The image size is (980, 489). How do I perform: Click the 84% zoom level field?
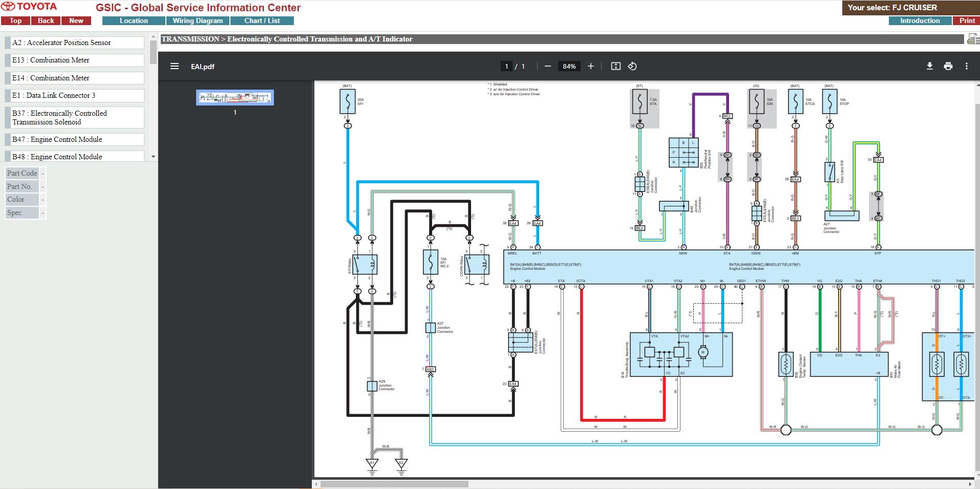569,66
